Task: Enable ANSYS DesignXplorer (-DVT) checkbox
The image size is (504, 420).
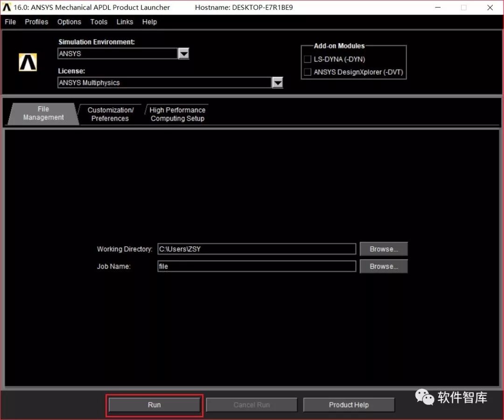Action: coord(308,72)
